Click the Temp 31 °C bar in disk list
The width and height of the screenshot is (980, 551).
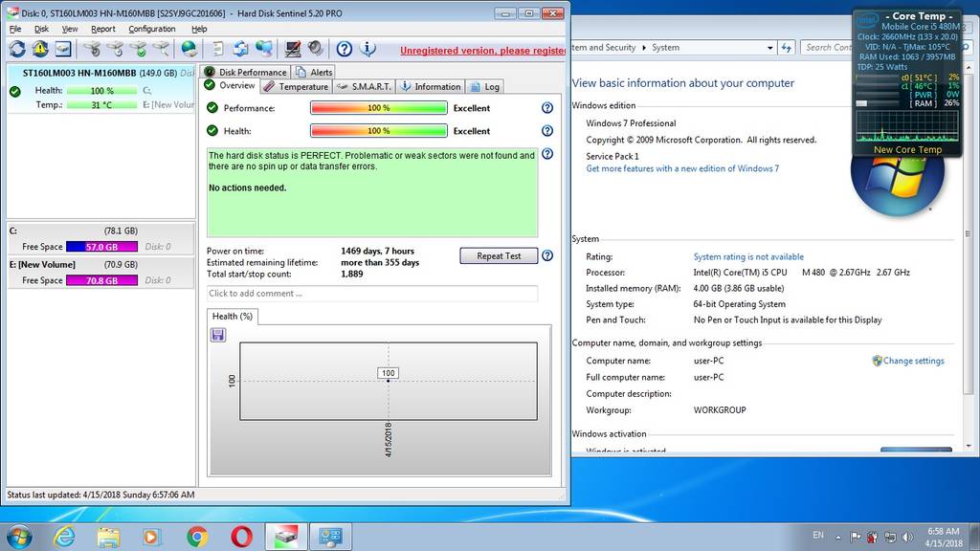click(101, 105)
